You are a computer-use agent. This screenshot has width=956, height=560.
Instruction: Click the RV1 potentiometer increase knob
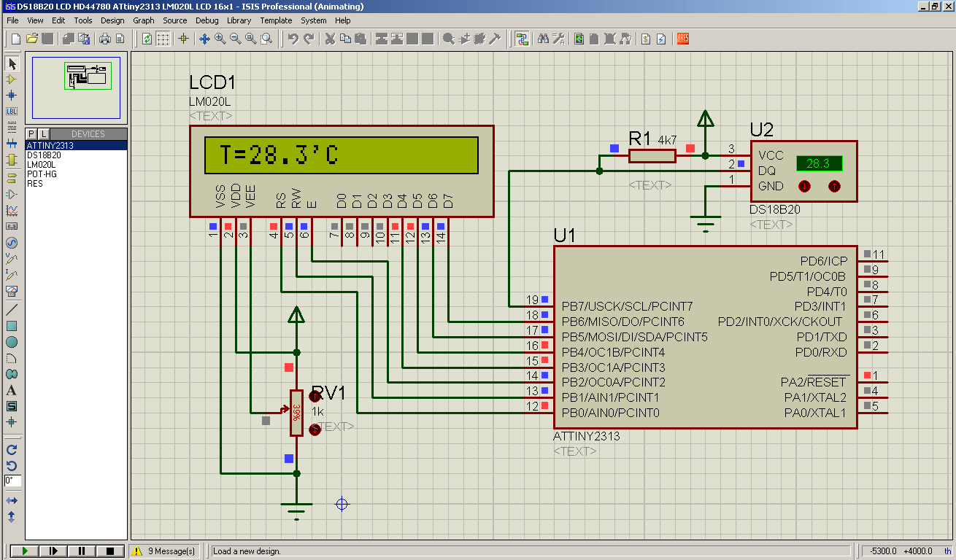315,397
